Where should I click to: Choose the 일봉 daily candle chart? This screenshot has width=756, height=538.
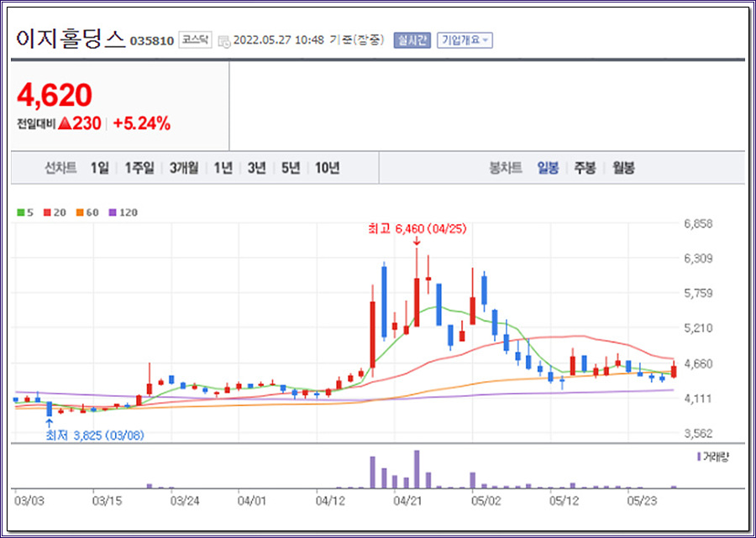[548, 168]
